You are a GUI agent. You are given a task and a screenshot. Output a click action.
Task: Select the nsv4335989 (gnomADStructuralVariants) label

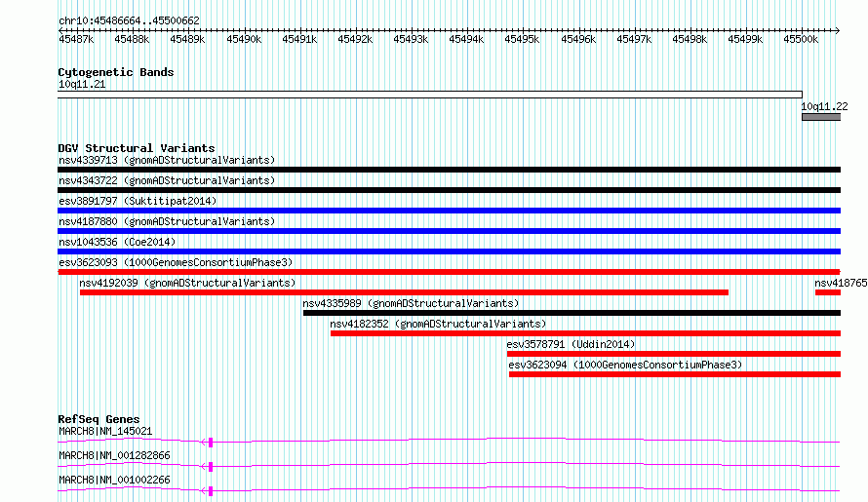(411, 303)
